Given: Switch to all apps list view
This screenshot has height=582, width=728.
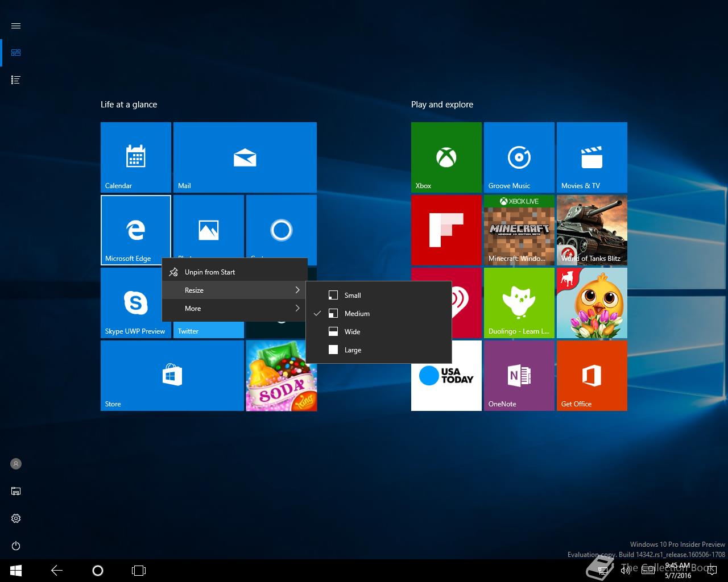Looking at the screenshot, I should click(x=16, y=80).
